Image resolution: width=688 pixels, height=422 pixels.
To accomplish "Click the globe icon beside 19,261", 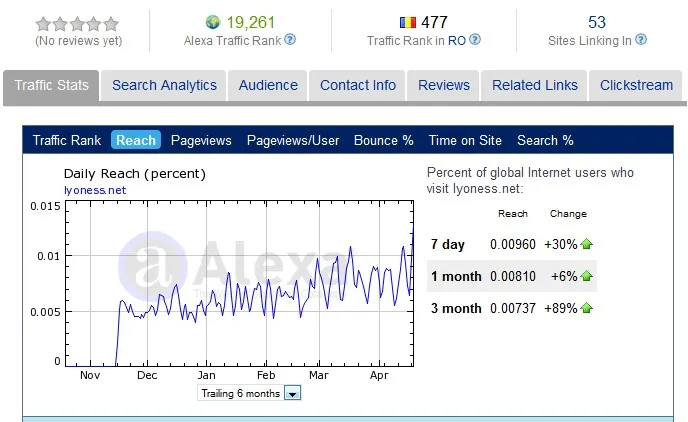I will (213, 22).
